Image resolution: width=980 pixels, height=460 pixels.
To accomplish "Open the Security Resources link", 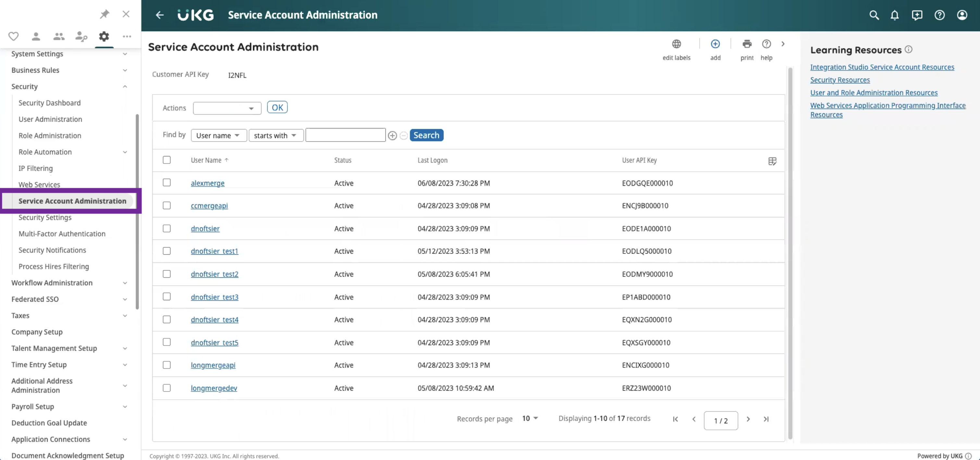I will point(840,80).
